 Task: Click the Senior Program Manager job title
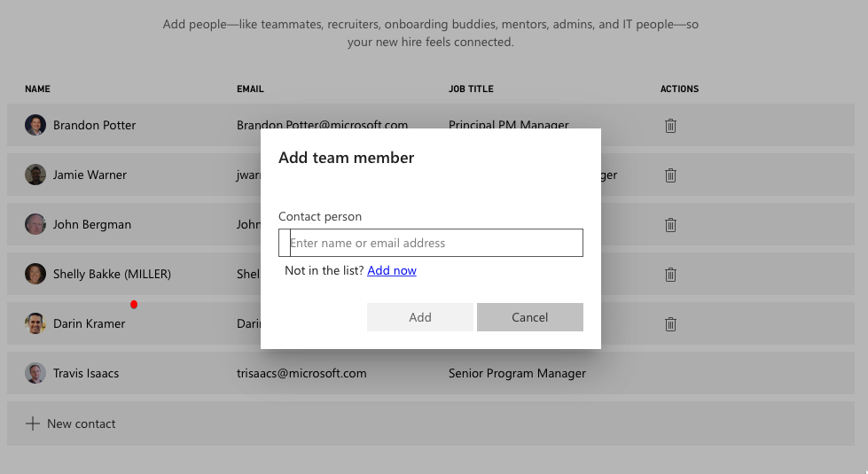coord(517,373)
